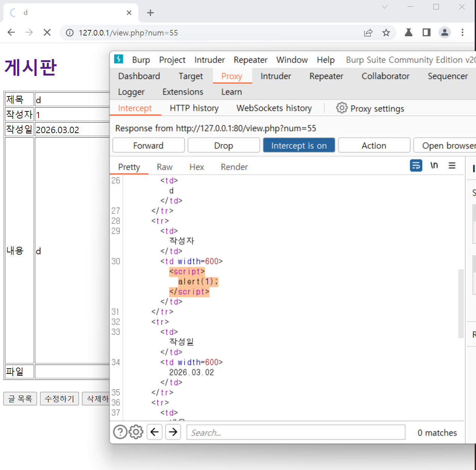Click the Forward button
Image resolution: width=476 pixels, height=470 pixels.
(x=149, y=145)
